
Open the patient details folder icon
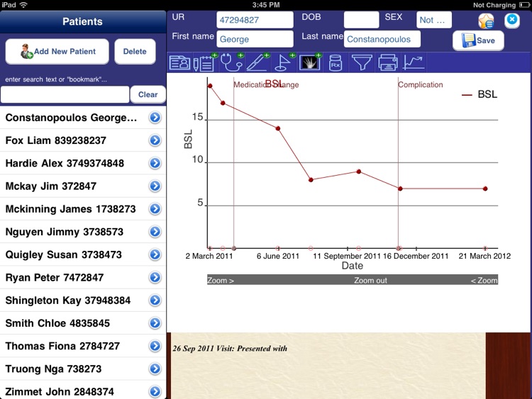click(179, 63)
